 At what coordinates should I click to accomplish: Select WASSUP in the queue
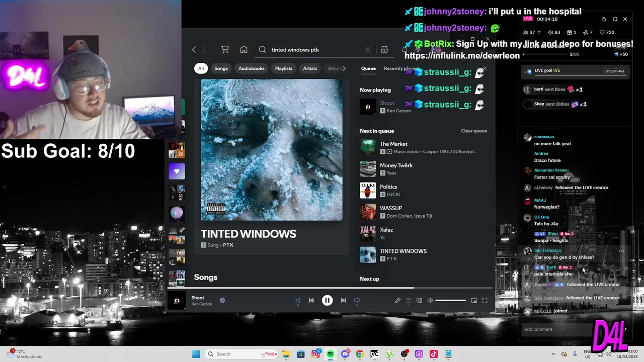tap(424, 212)
